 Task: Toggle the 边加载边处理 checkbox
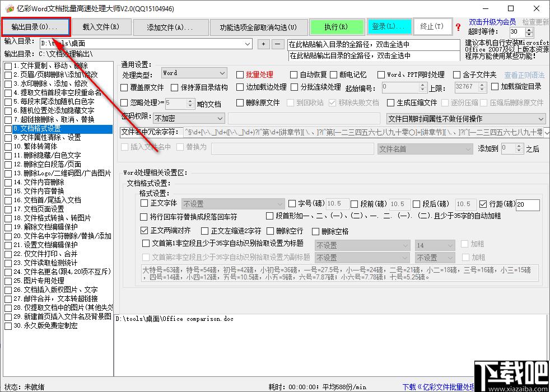(240, 87)
